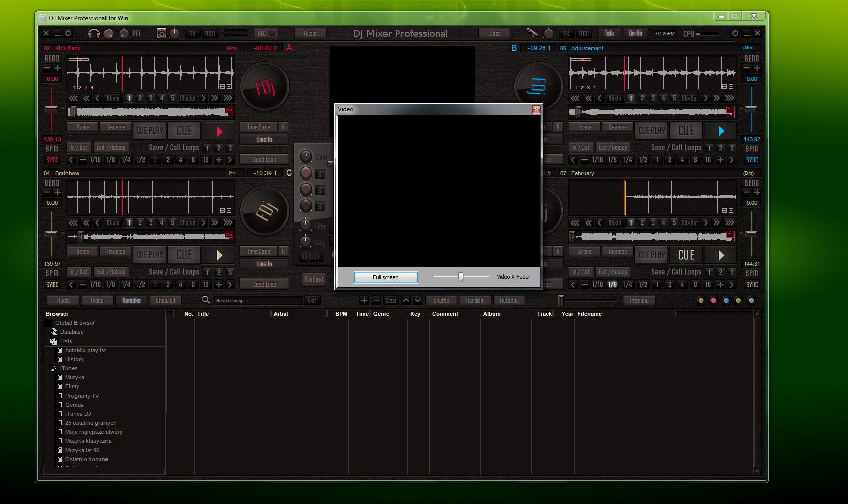The image size is (848, 504).
Task: Switch to the Video browser tab
Action: tap(97, 300)
